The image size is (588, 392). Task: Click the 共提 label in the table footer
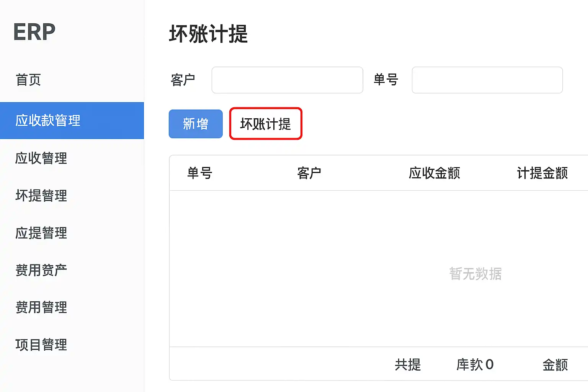click(x=408, y=364)
